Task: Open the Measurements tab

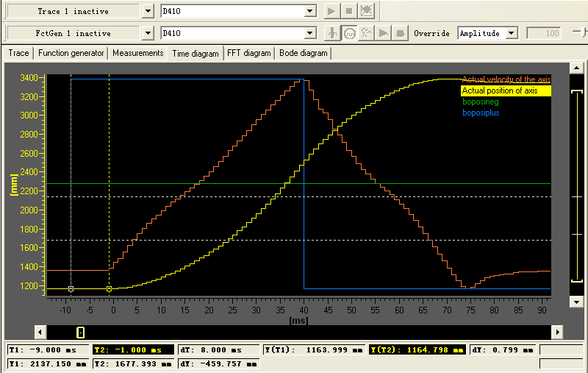Action: [138, 53]
